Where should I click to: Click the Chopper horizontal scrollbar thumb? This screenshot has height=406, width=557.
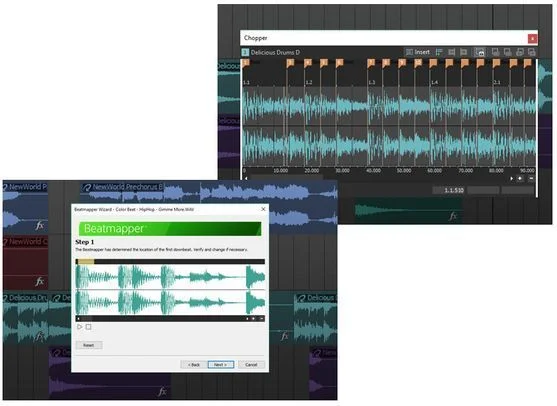click(287, 178)
